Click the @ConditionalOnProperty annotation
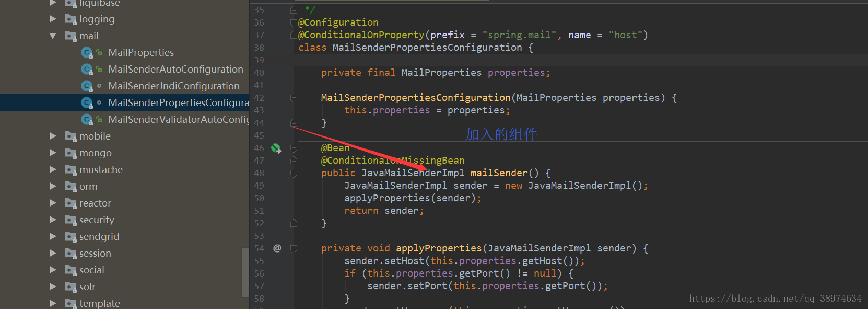 [x=361, y=35]
